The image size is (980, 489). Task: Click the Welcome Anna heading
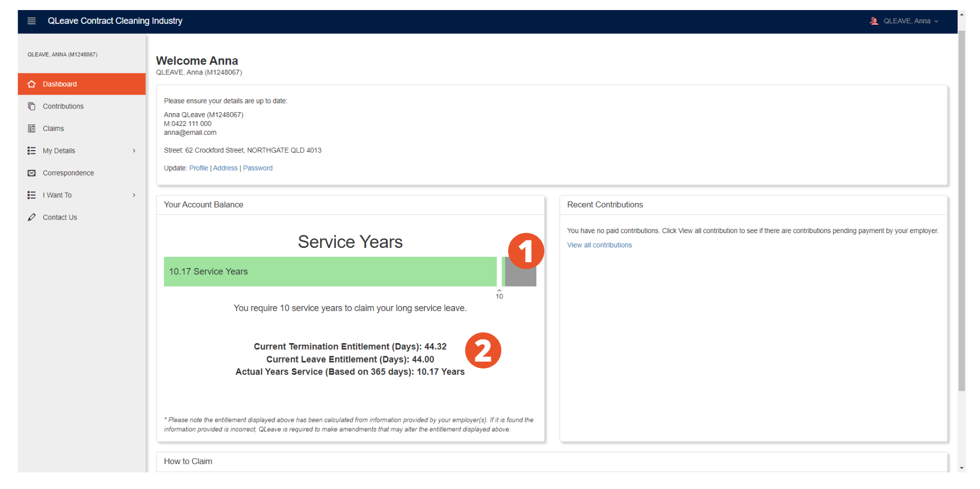[197, 61]
